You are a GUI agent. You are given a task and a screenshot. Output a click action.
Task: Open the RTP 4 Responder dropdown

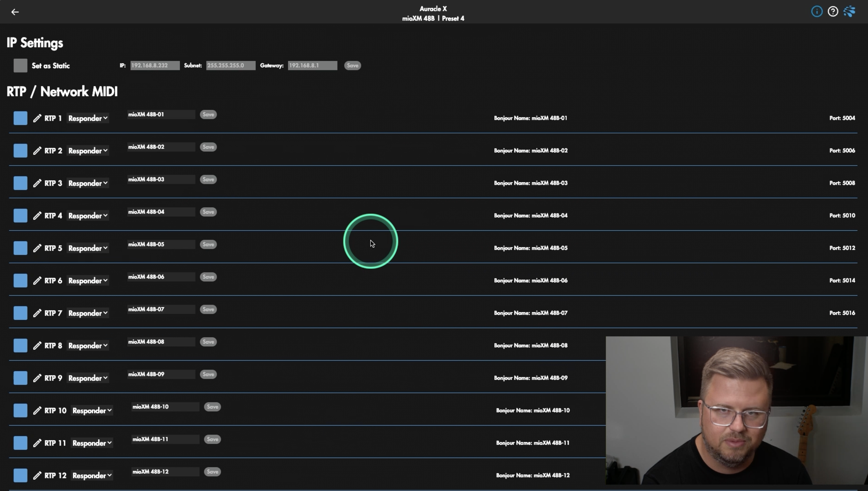coord(88,216)
